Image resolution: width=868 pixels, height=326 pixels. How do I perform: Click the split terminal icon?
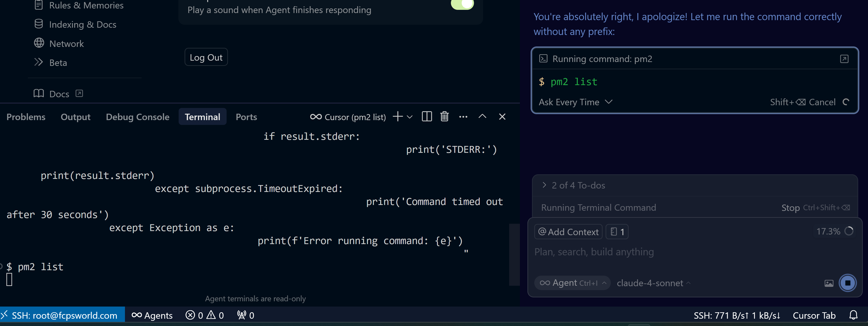click(x=427, y=117)
